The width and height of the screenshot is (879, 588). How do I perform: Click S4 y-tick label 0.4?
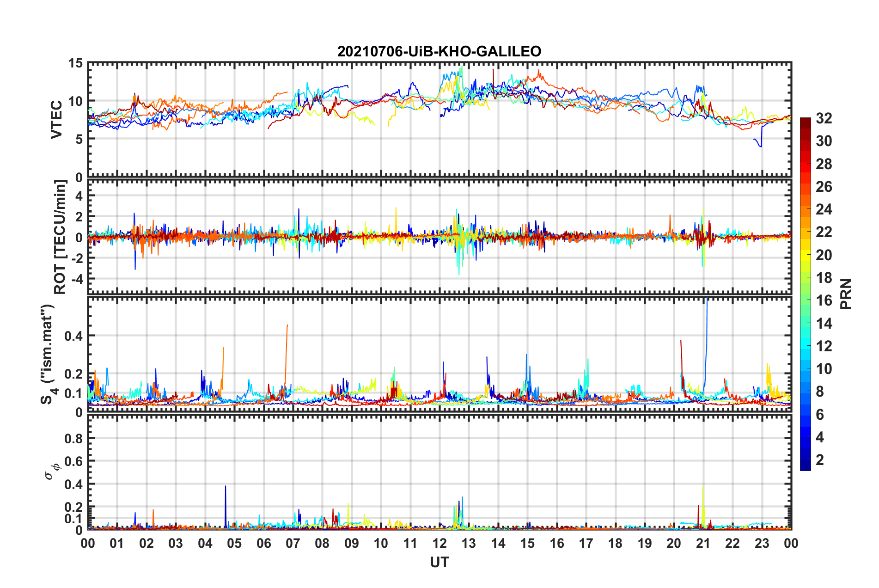coord(73,336)
